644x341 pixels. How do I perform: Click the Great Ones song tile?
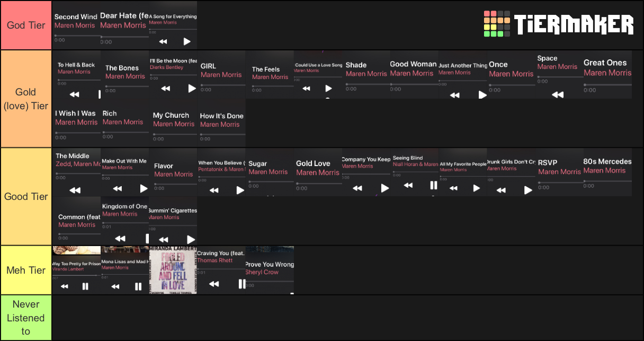click(x=607, y=75)
